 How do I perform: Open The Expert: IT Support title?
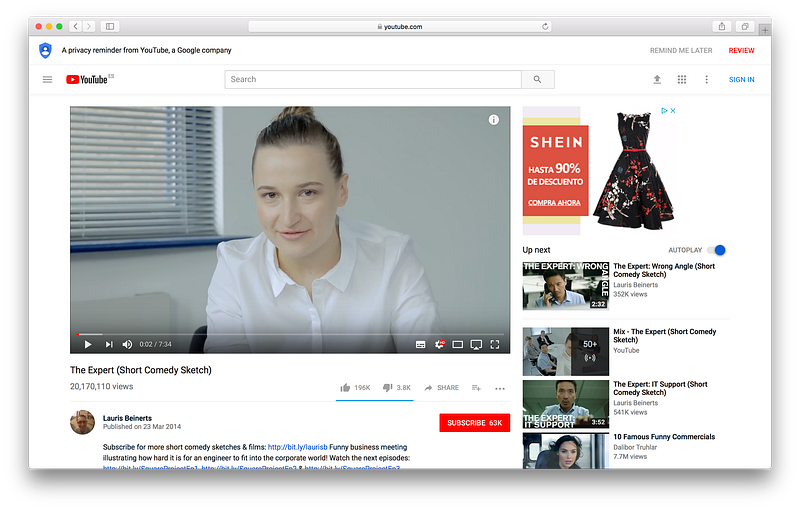pyautogui.click(x=660, y=388)
